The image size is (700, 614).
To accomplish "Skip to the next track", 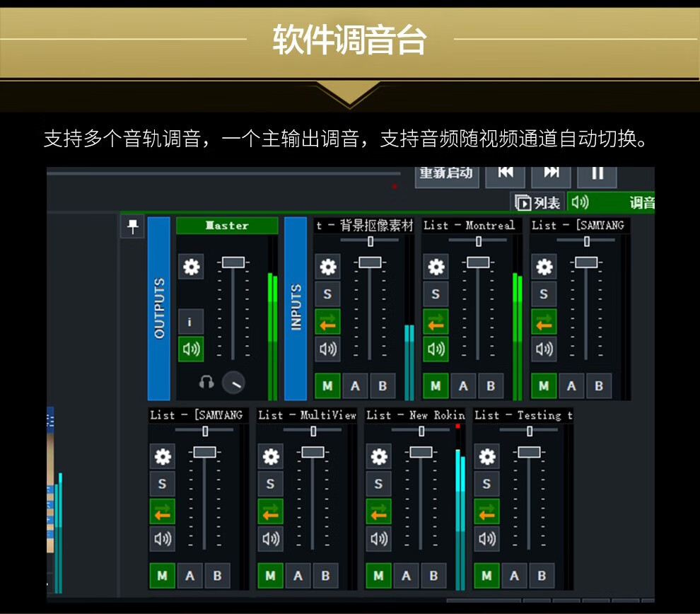I will tap(552, 173).
